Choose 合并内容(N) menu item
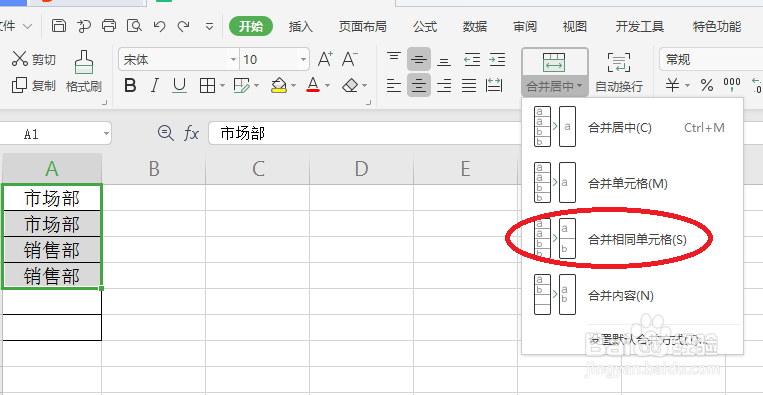763x395 pixels. coord(632,295)
